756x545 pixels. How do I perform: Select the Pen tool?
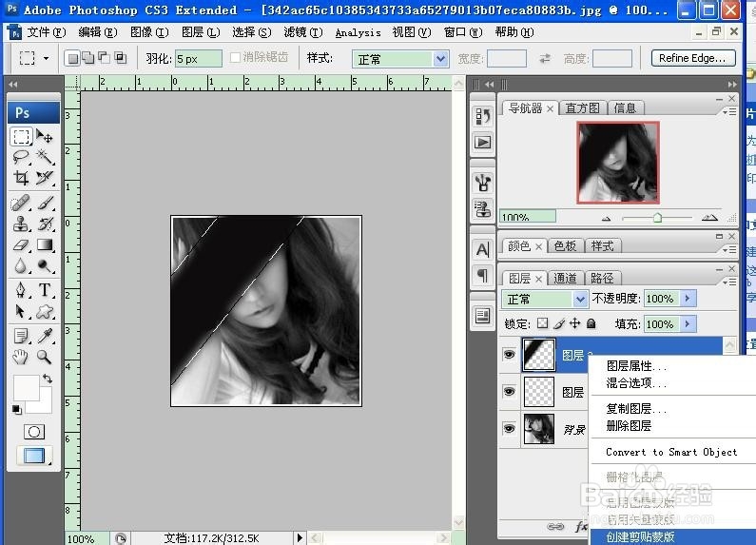click(21, 290)
